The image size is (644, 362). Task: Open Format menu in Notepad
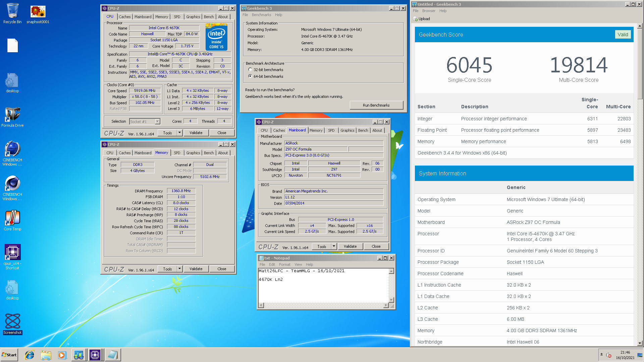click(285, 264)
